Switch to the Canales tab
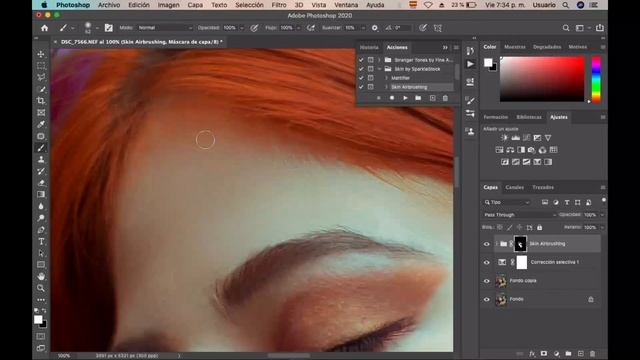The height and width of the screenshot is (360, 640). pos(514,187)
